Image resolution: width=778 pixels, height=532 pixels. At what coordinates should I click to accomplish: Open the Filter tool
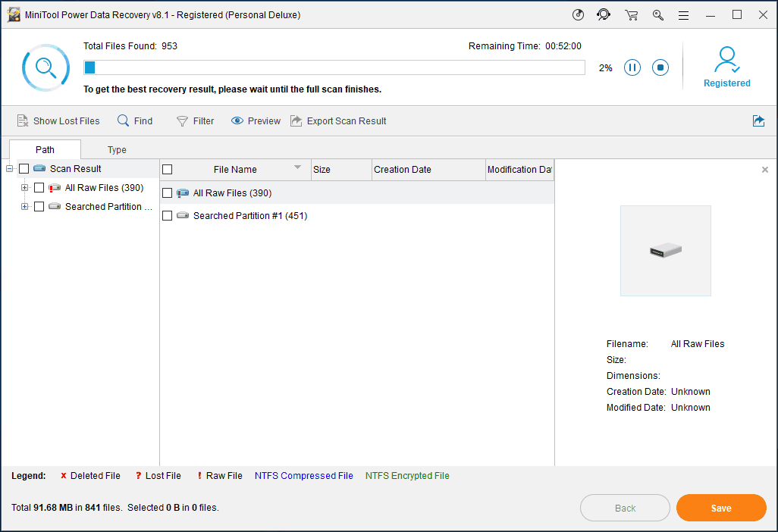(195, 121)
